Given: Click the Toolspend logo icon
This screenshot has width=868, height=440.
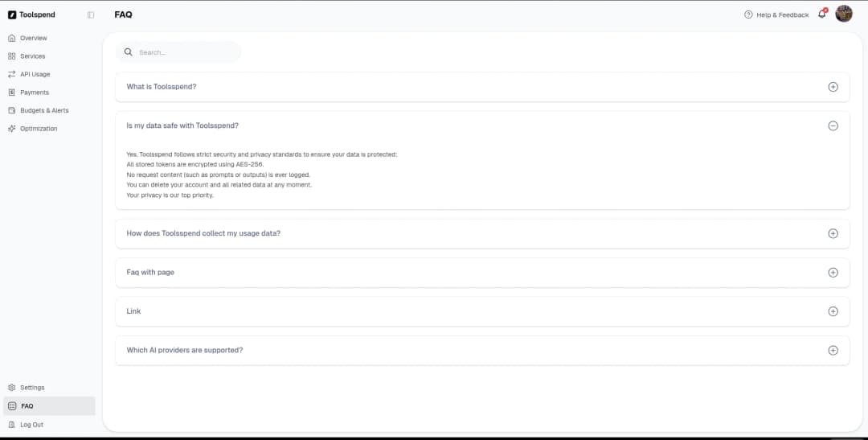Looking at the screenshot, I should [12, 15].
